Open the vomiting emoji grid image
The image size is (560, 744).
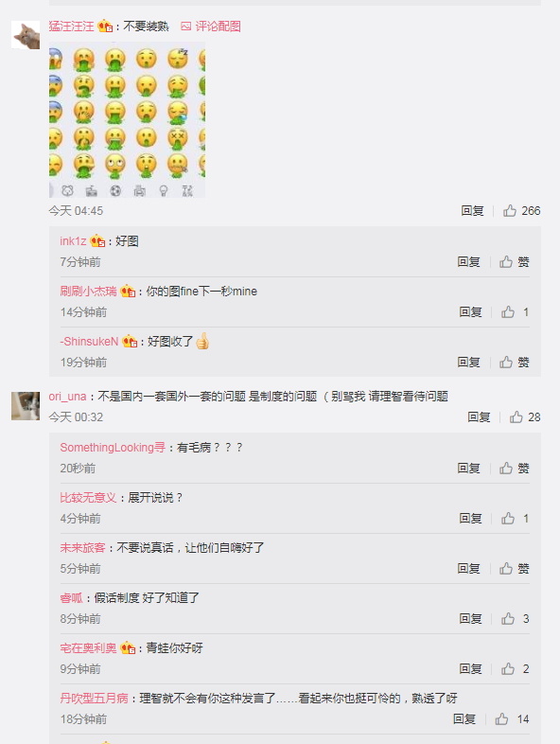point(127,119)
